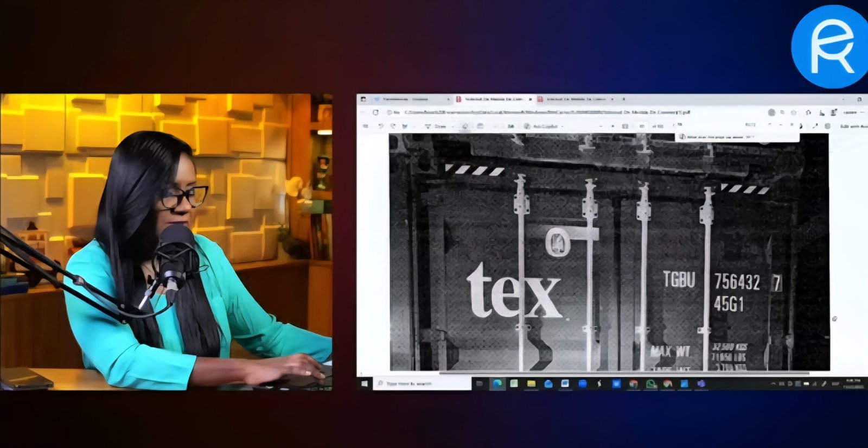
Task: Click the home icon in browser toolbar
Action: coord(808,112)
